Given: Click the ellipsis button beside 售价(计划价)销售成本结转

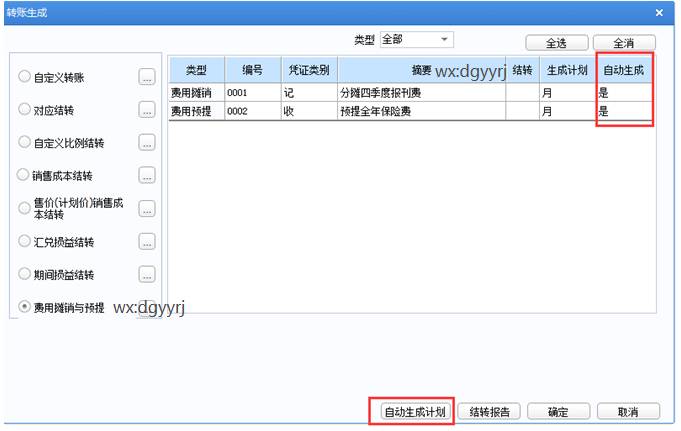Looking at the screenshot, I should [146, 209].
